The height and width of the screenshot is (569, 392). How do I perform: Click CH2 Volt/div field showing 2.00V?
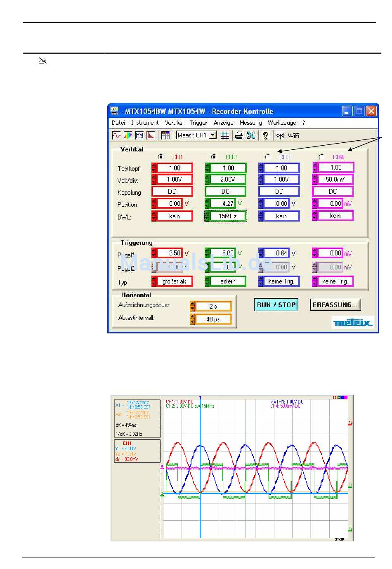pyautogui.click(x=228, y=179)
